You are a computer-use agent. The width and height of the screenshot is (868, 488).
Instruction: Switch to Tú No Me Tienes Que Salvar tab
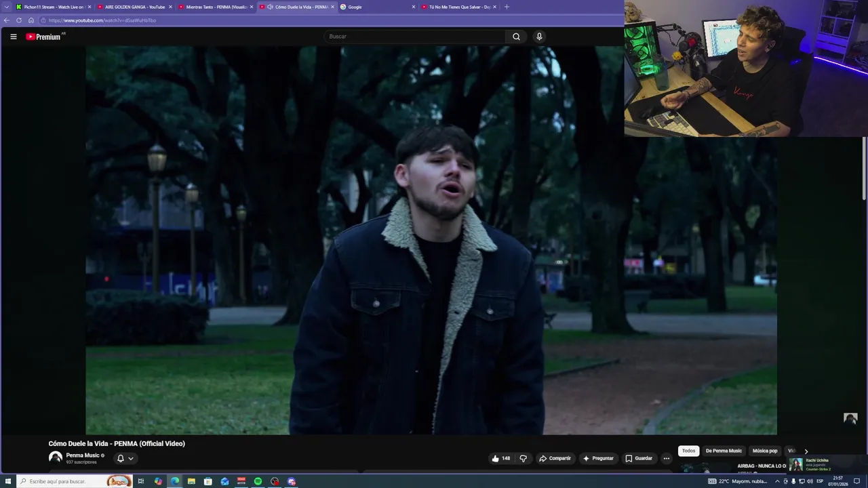(x=459, y=7)
